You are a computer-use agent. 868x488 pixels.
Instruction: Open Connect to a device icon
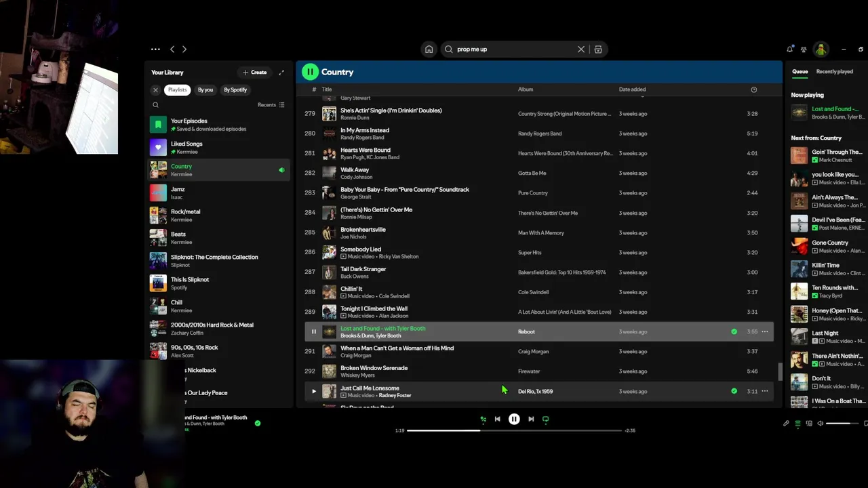(809, 424)
